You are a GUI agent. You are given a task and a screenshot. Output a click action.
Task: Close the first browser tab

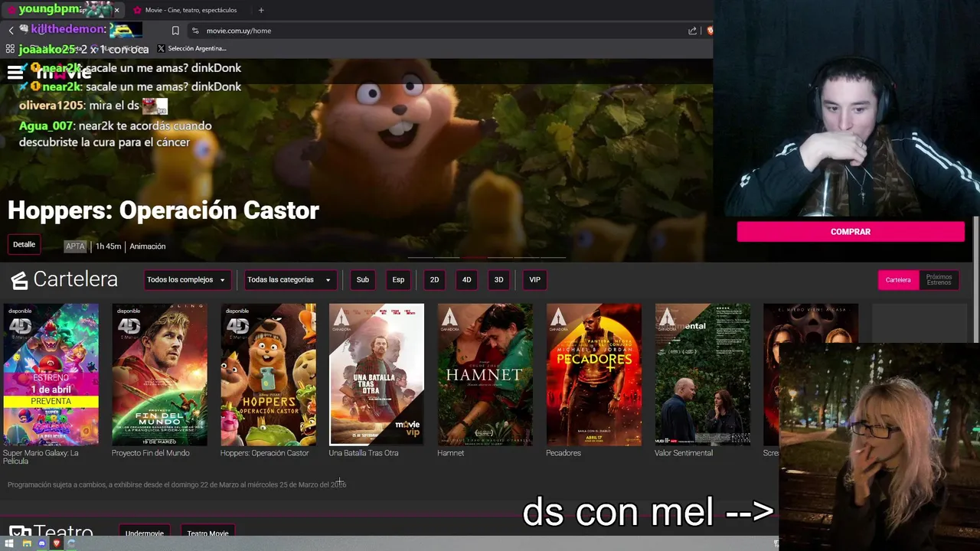116,10
